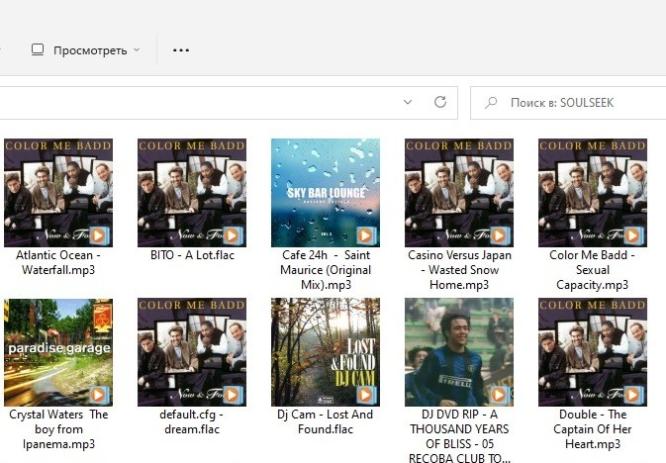
Task: Select Atlantic Ocean - Waterfall.mp3 thumbnail
Action: 58,192
